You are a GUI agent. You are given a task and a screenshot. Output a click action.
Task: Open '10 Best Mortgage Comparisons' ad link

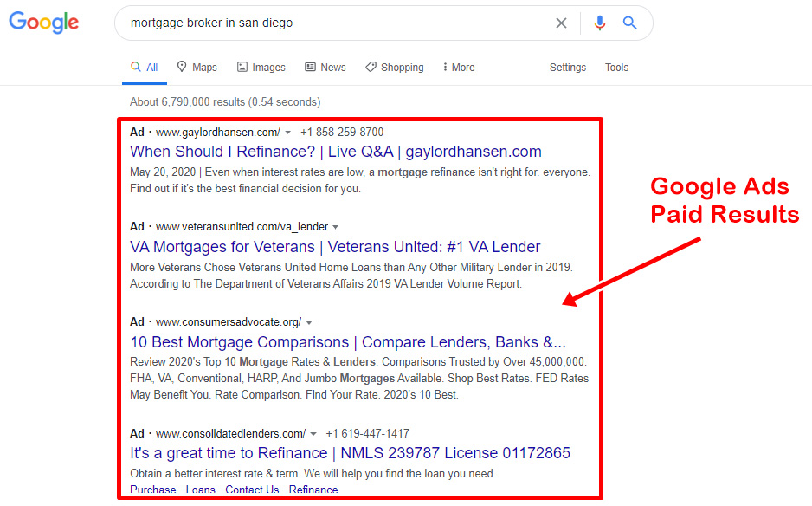point(348,342)
